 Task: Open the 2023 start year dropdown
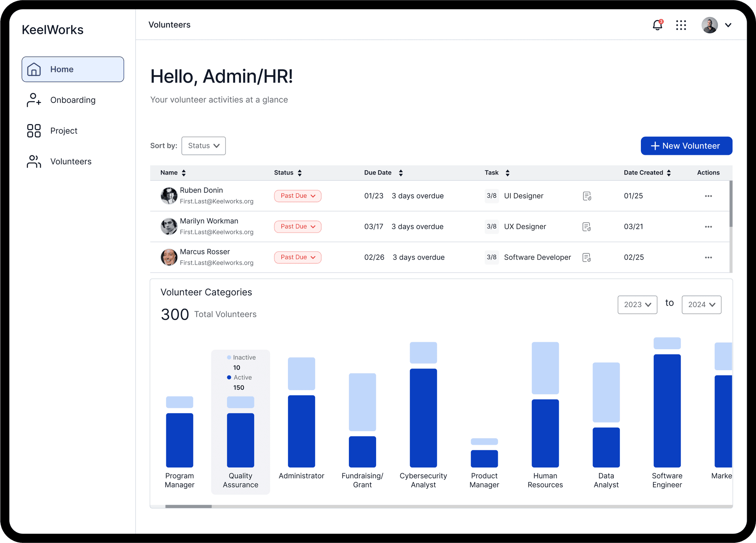point(637,305)
